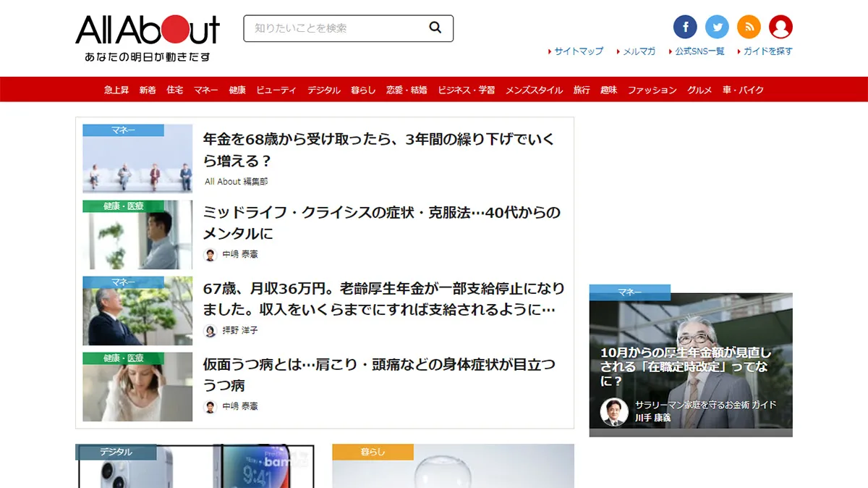
Task: Open the Twitter social icon
Action: [717, 28]
